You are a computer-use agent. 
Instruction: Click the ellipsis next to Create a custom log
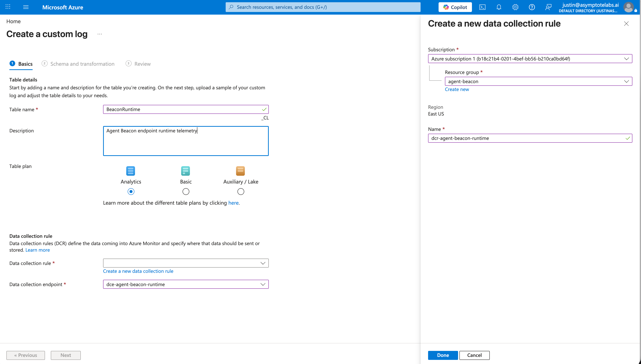(100, 34)
